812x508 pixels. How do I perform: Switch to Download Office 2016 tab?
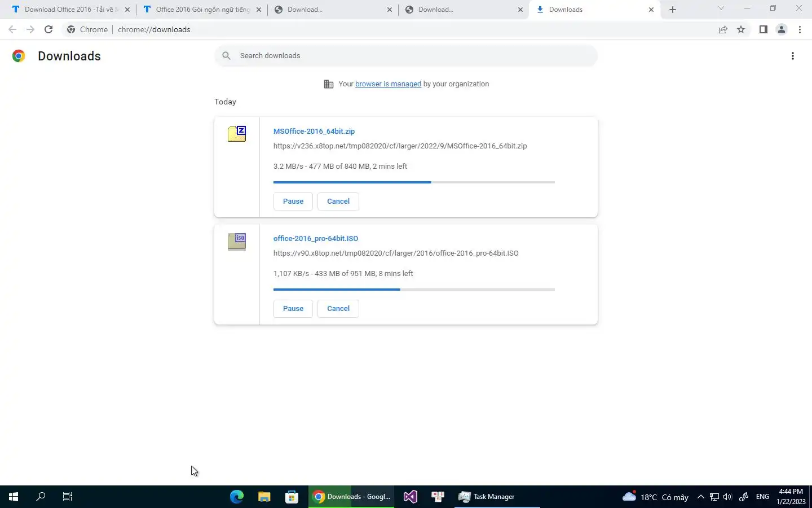[70, 10]
